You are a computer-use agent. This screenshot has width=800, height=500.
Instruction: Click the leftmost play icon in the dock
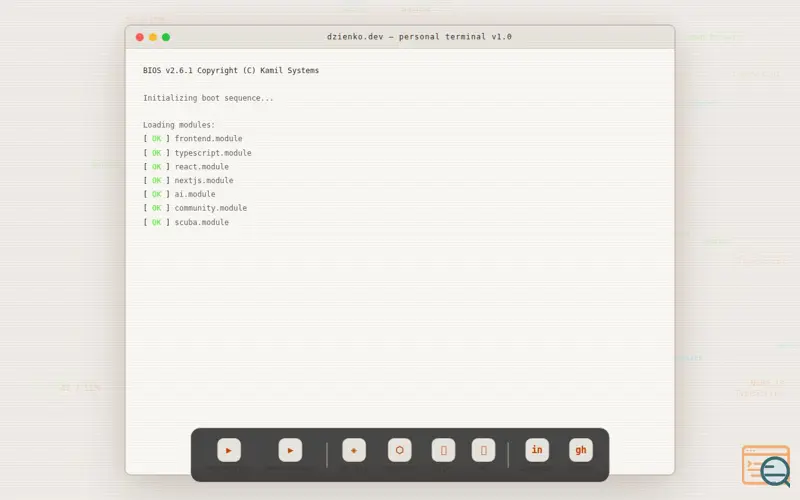click(x=229, y=450)
